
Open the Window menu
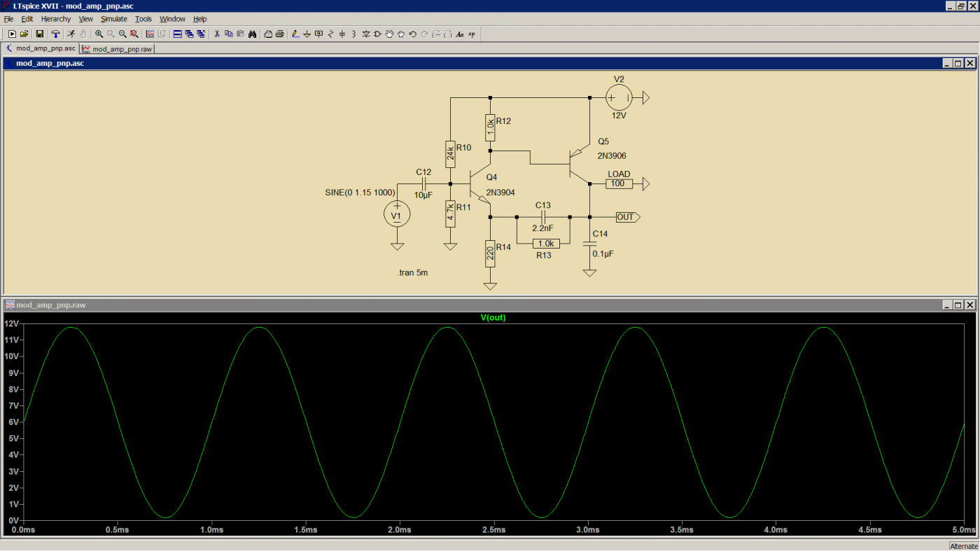172,19
